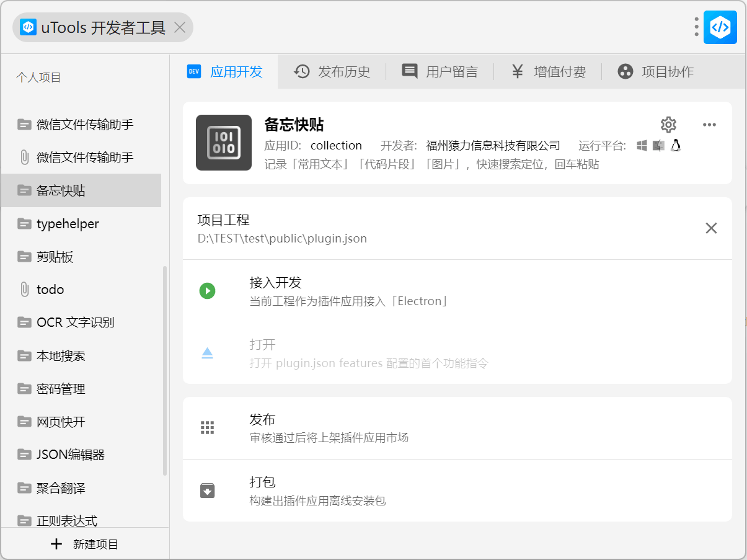
Task: Click the 新建项目 button
Action: click(x=84, y=544)
